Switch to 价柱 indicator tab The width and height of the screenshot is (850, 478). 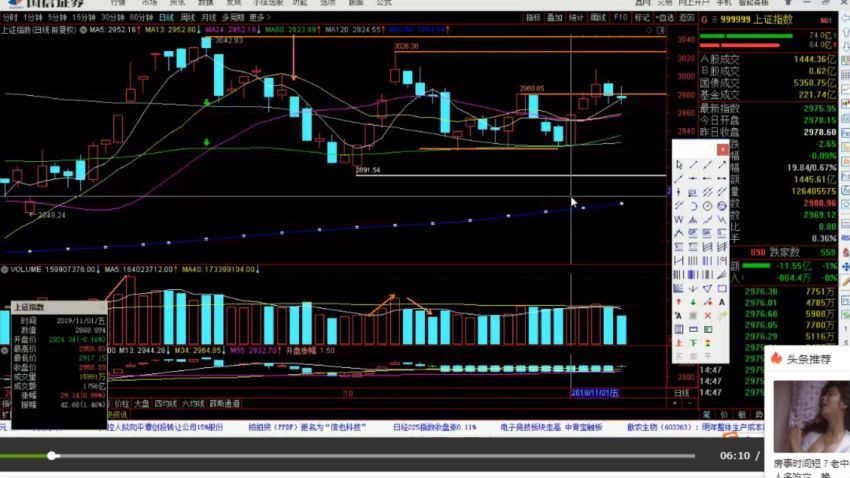point(121,404)
